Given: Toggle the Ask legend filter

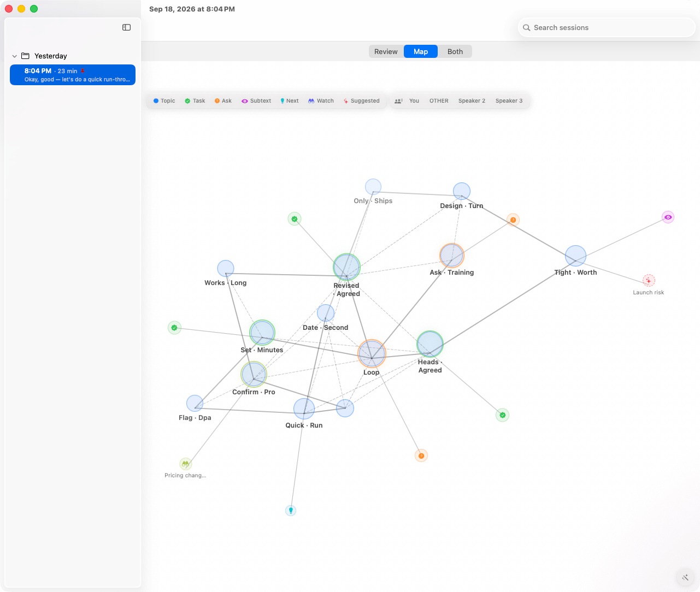Looking at the screenshot, I should coord(223,101).
